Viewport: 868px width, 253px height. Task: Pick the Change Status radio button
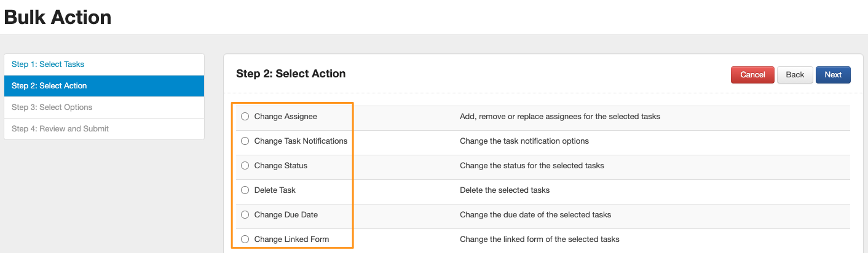point(245,166)
